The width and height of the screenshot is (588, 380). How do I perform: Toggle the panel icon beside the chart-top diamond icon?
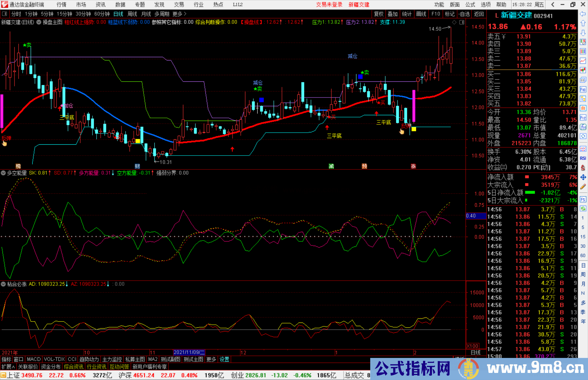pyautogui.click(x=462, y=22)
